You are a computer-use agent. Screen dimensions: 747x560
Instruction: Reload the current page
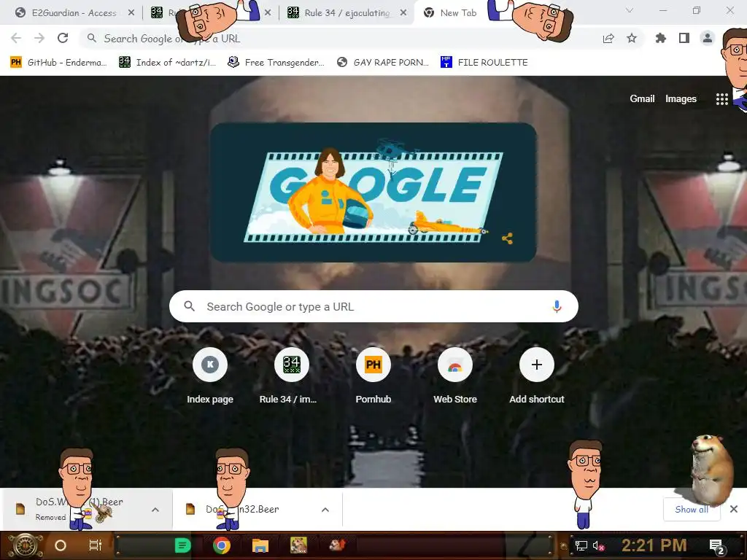[63, 38]
